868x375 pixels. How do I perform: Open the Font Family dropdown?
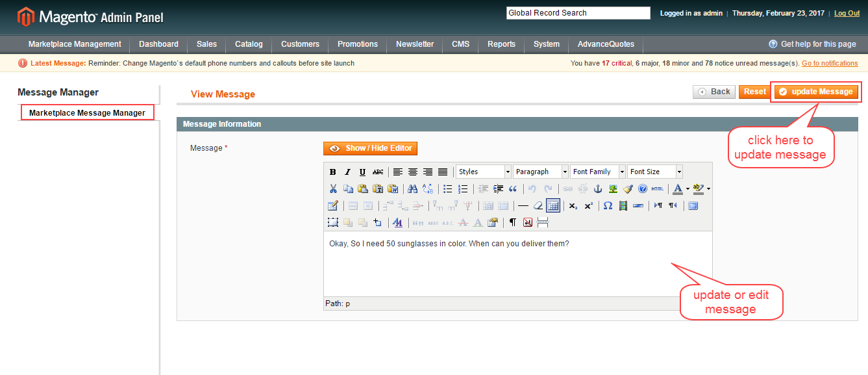[x=598, y=172]
